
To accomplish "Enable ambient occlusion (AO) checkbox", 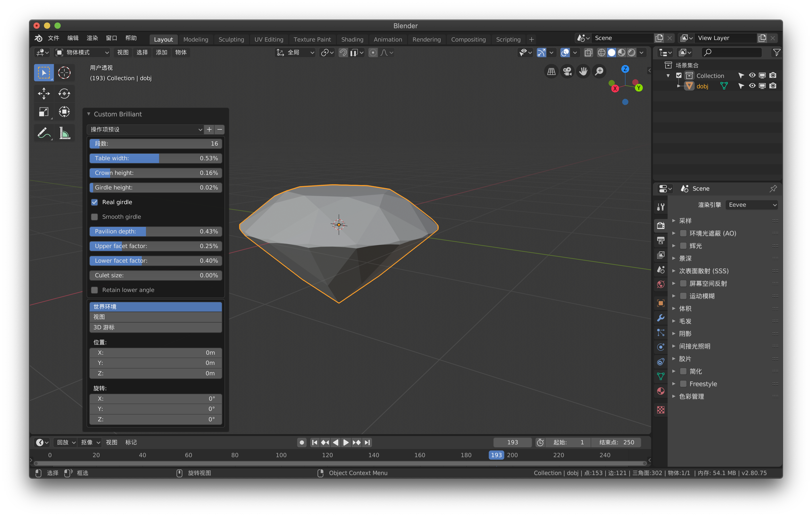I will 683,233.
